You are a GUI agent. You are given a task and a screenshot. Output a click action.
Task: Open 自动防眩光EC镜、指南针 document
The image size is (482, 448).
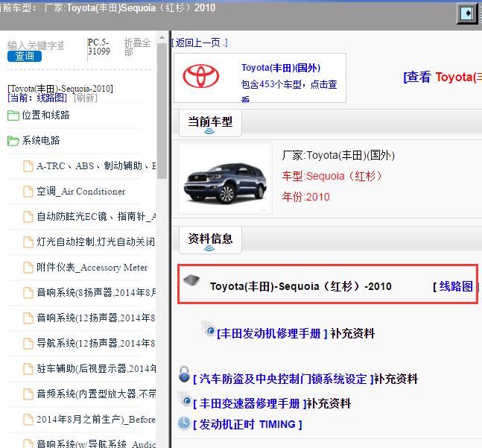96,216
